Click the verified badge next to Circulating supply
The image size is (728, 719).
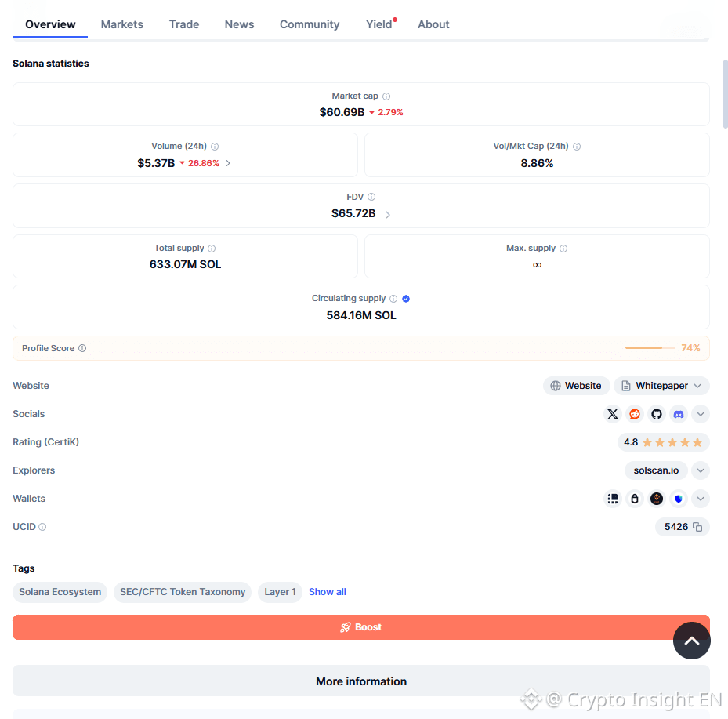(x=406, y=299)
